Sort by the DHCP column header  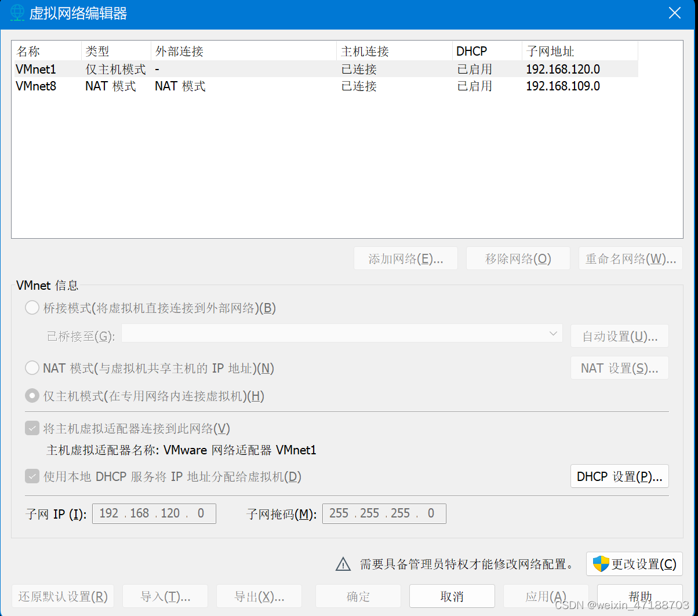coord(488,51)
